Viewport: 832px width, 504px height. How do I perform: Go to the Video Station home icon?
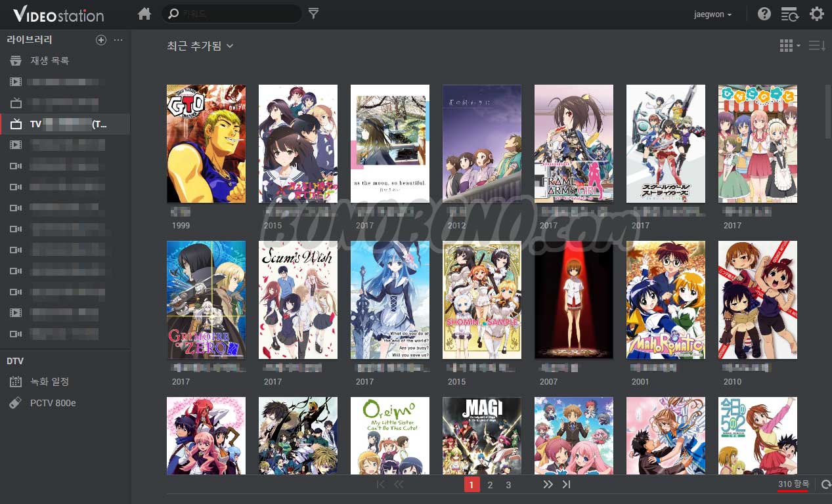[144, 14]
